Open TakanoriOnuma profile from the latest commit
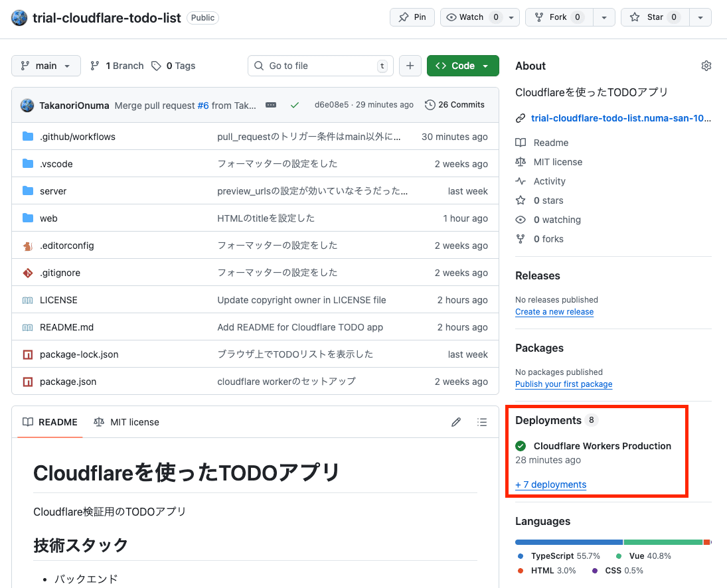 pyautogui.click(x=74, y=105)
